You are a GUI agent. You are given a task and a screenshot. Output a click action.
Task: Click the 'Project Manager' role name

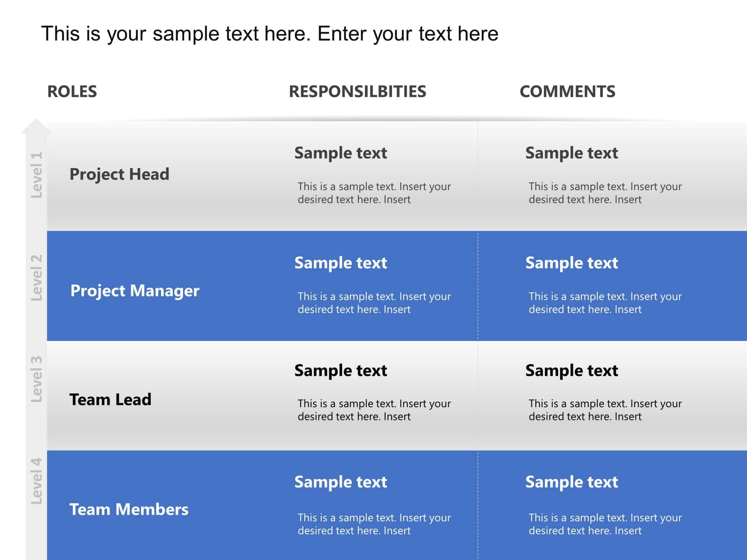135,291
